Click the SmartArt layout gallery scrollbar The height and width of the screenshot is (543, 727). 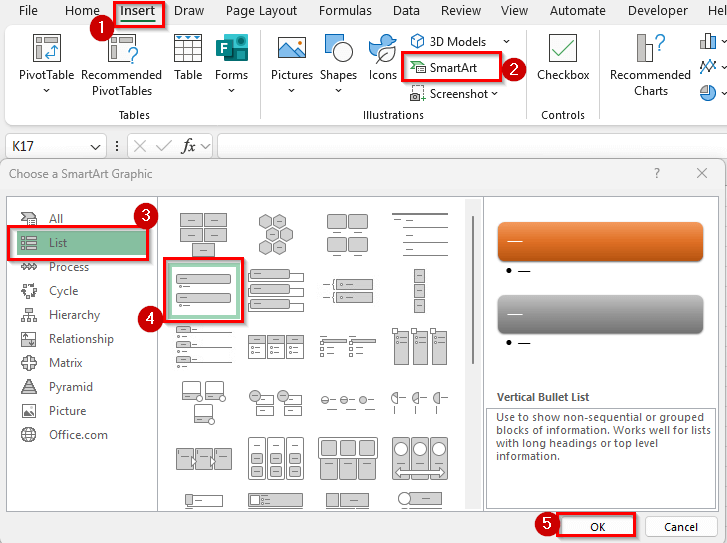pyautogui.click(x=472, y=290)
